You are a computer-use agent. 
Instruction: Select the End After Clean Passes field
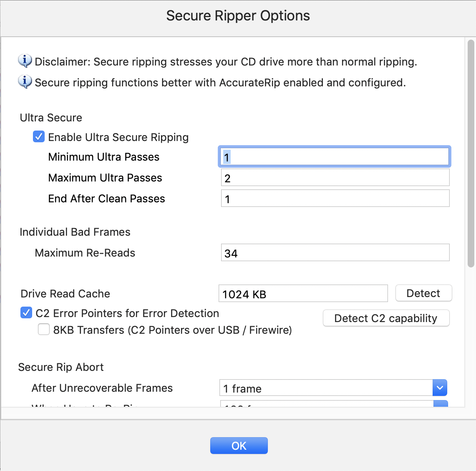[335, 199]
